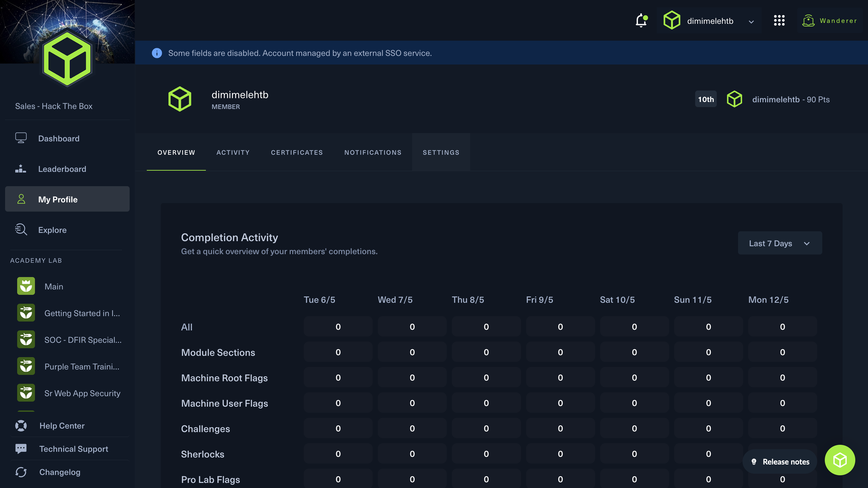
Task: Click the Purple Team Training lab icon
Action: tap(26, 366)
